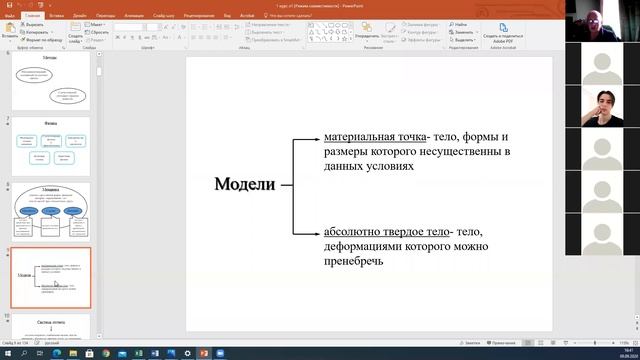The height and width of the screenshot is (360, 640).
Task: Switch to the Insert (Вставка) tab
Action: (56, 16)
